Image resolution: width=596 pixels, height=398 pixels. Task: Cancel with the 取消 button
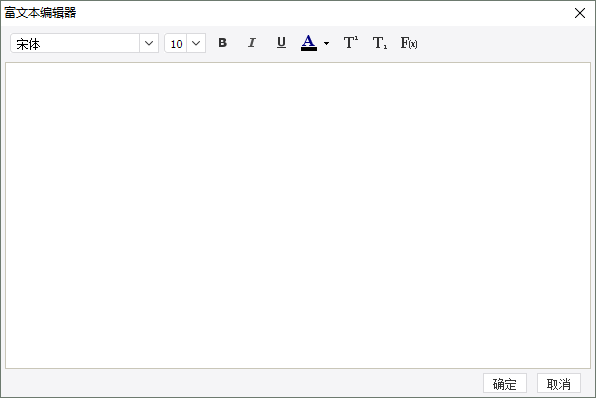(559, 384)
